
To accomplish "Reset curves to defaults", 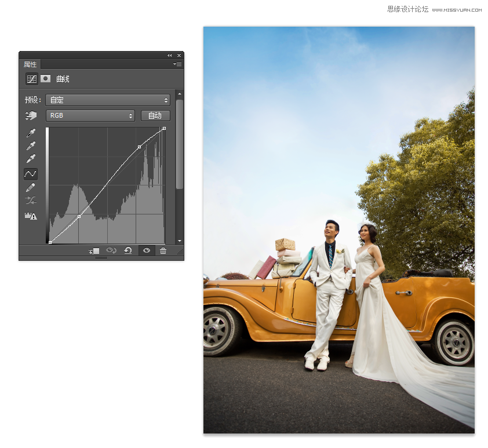I will pyautogui.click(x=128, y=250).
